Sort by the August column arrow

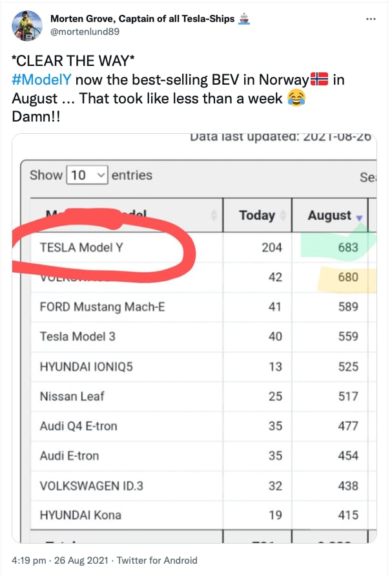click(359, 217)
